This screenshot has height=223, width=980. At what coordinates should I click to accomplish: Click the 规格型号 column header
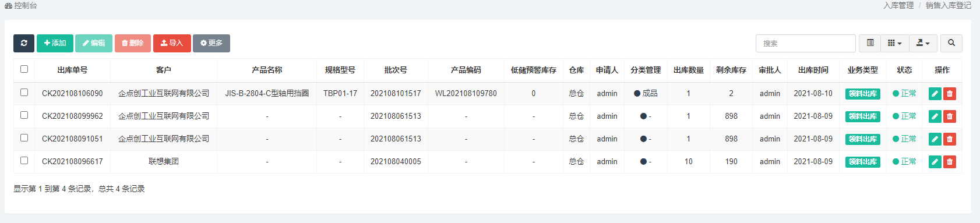pyautogui.click(x=340, y=70)
